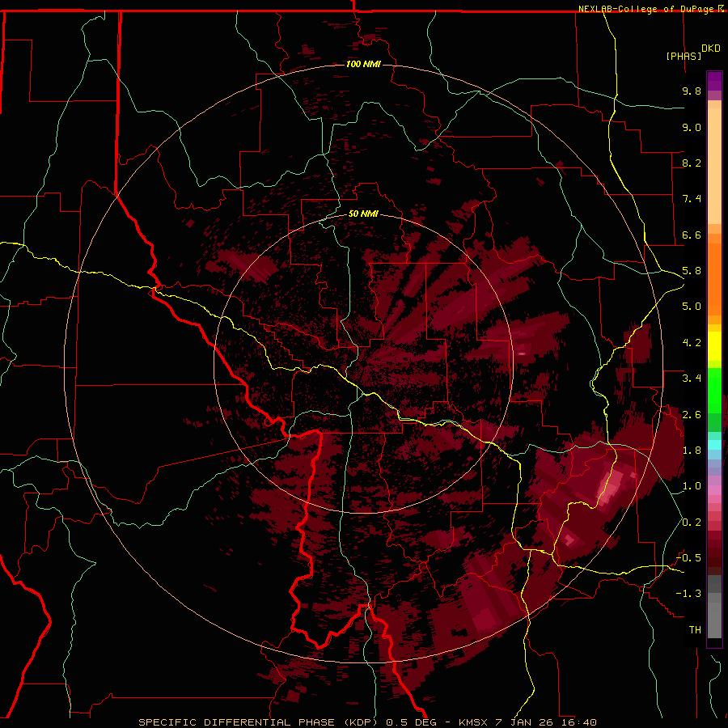Select the 8.2 scale value

click(x=692, y=163)
